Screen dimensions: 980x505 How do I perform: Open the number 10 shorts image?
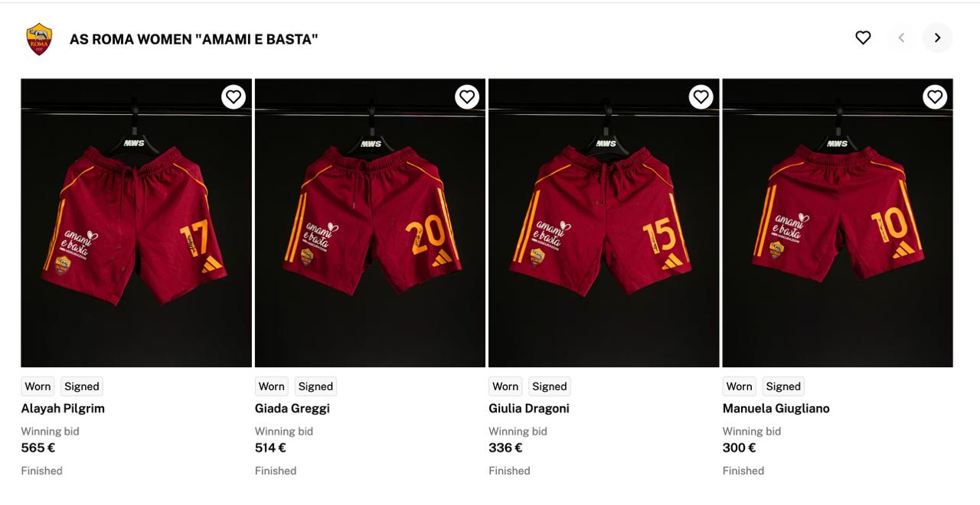tap(838, 223)
